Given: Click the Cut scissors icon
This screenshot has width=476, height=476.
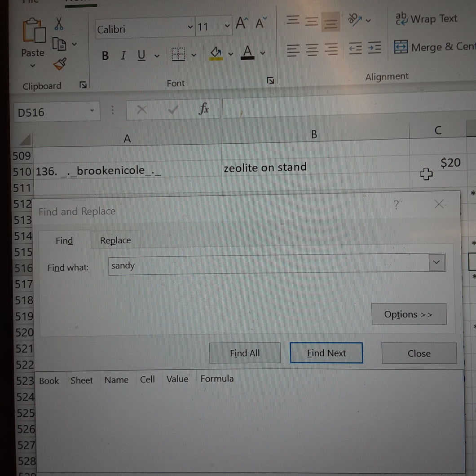Looking at the screenshot, I should pyautogui.click(x=59, y=23).
